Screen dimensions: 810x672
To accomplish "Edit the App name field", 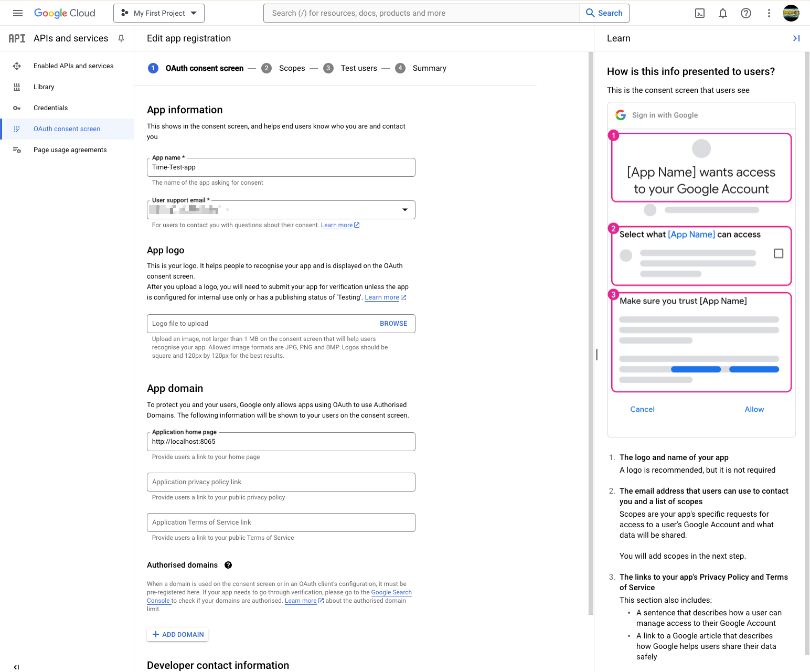I will coord(281,167).
